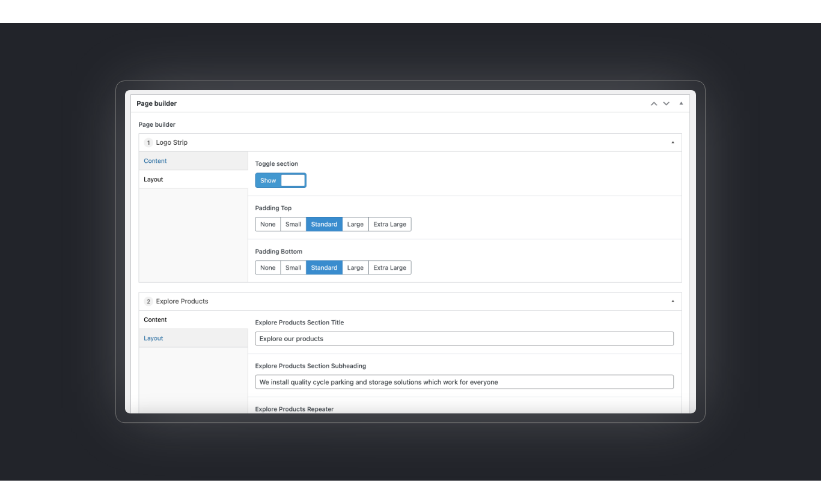Move Page builder panel down
Screen dimensions: 821x504
[666, 104]
